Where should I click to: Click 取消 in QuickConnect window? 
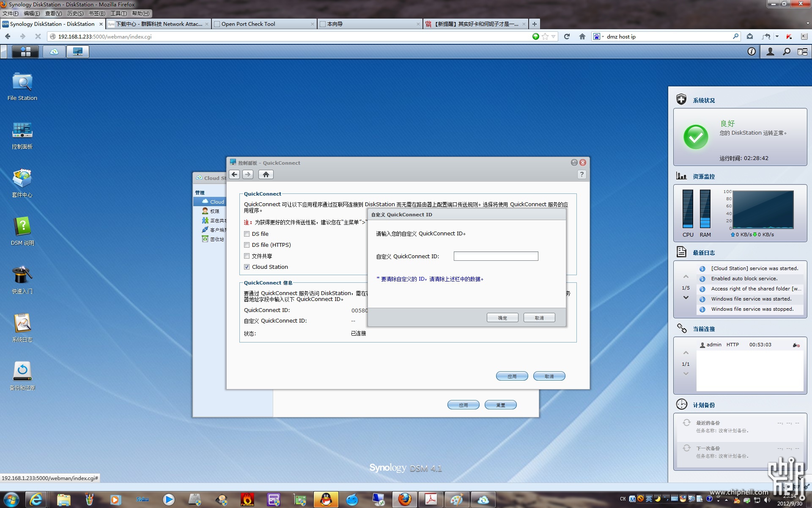549,376
